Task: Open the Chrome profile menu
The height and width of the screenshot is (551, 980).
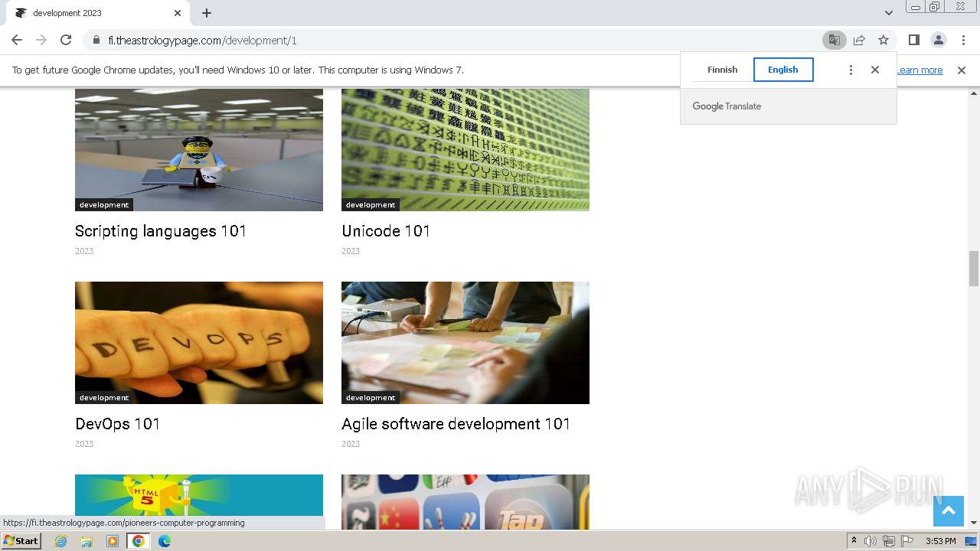Action: point(938,40)
